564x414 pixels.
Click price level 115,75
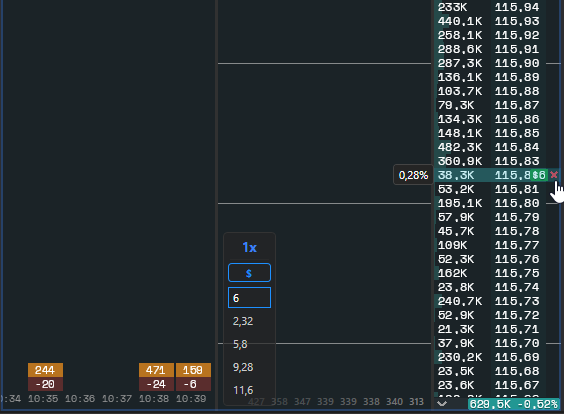click(517, 273)
